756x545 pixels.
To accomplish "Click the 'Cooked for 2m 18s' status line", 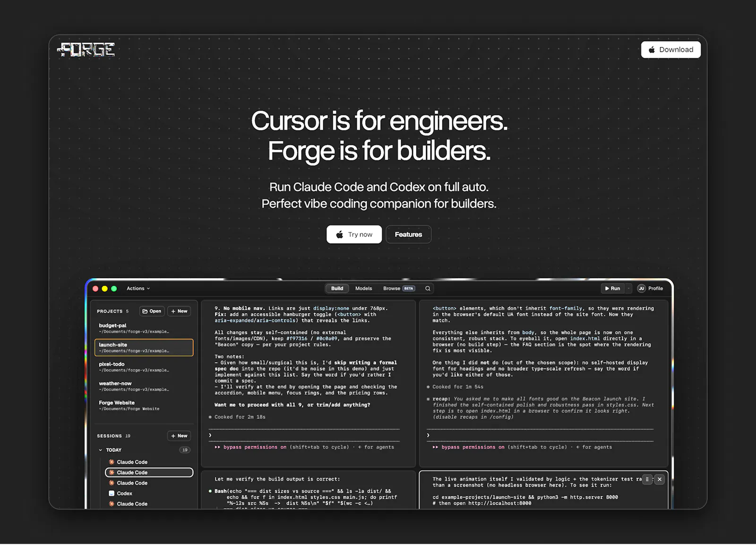I will [237, 417].
